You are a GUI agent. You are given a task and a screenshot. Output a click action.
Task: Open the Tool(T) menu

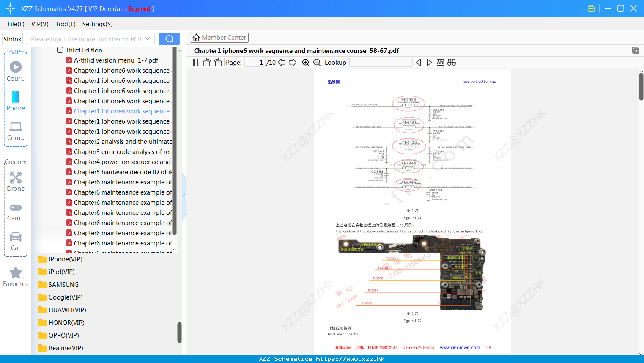click(66, 24)
